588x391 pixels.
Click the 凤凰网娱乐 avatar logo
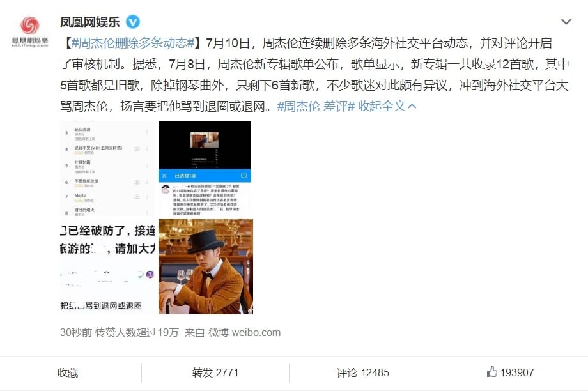tap(29, 31)
